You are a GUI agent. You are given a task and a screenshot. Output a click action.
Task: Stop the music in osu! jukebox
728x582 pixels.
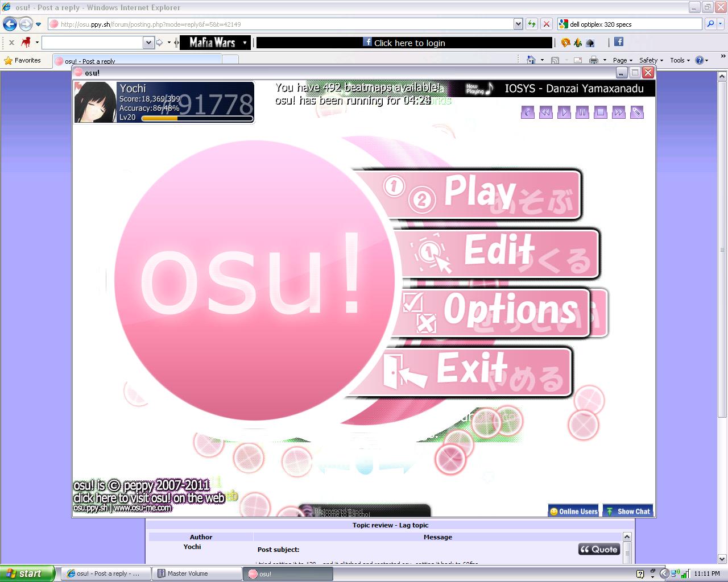pos(600,113)
